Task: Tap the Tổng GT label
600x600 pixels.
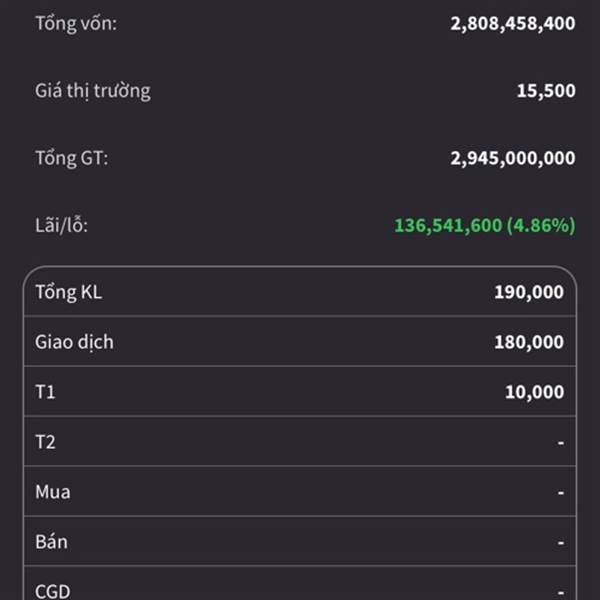Action: (x=72, y=158)
